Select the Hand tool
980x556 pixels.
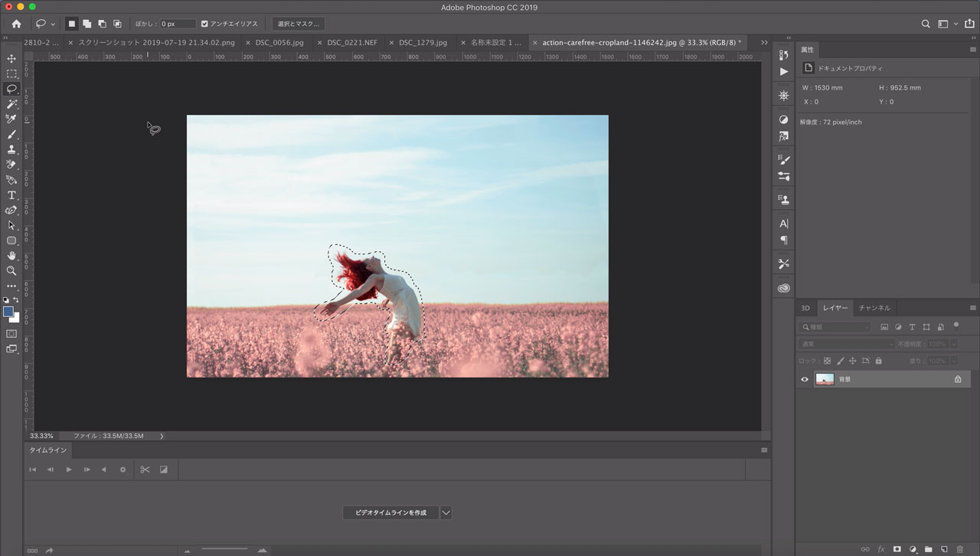[x=11, y=256]
